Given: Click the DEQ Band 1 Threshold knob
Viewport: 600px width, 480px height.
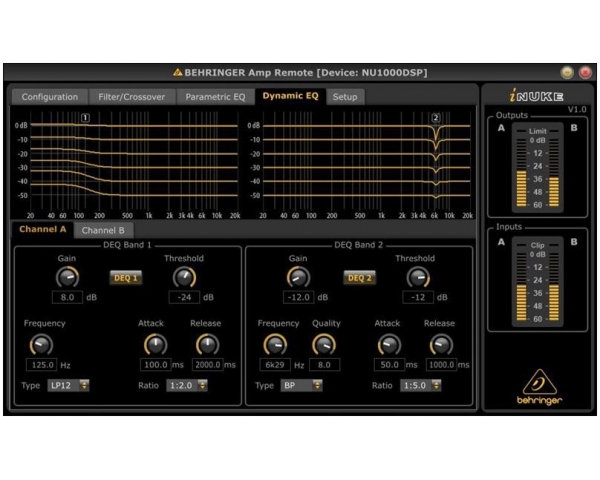Looking at the screenshot, I should (184, 277).
